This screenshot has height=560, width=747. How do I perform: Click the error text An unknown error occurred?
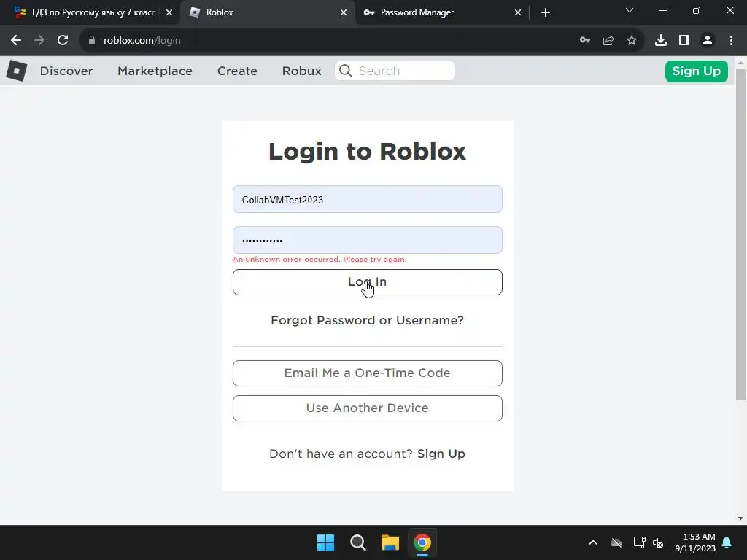pos(320,260)
